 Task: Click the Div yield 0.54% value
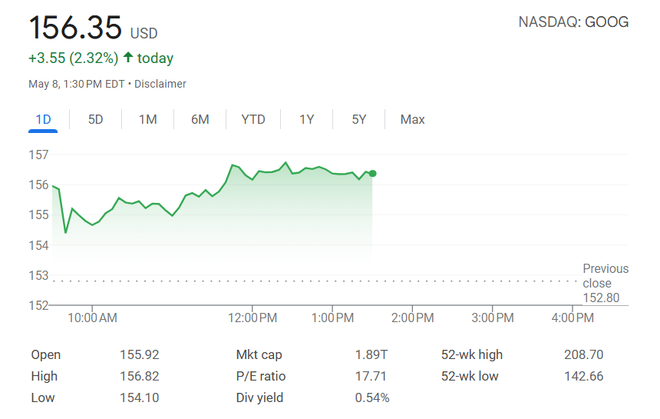(x=372, y=398)
